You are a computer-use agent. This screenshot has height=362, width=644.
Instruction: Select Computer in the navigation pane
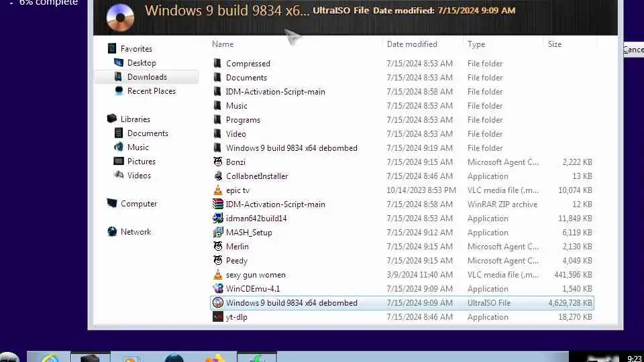coord(139,204)
